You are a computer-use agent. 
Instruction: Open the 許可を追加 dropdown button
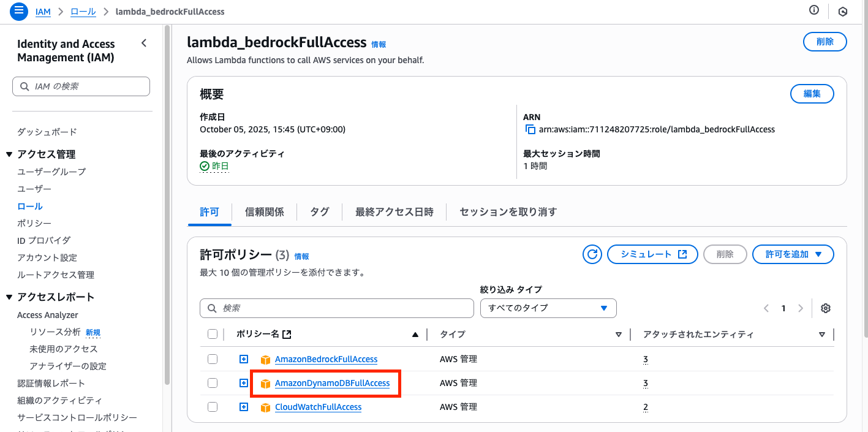[x=793, y=254]
